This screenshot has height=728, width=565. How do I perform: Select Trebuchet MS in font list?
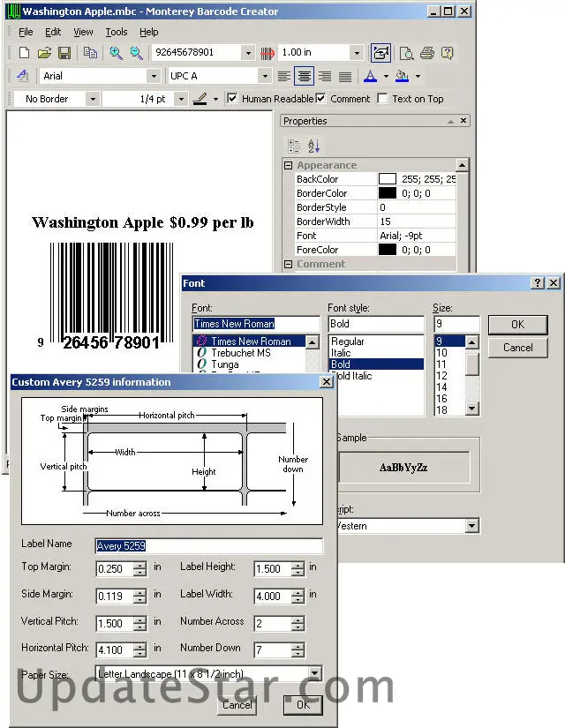241,353
